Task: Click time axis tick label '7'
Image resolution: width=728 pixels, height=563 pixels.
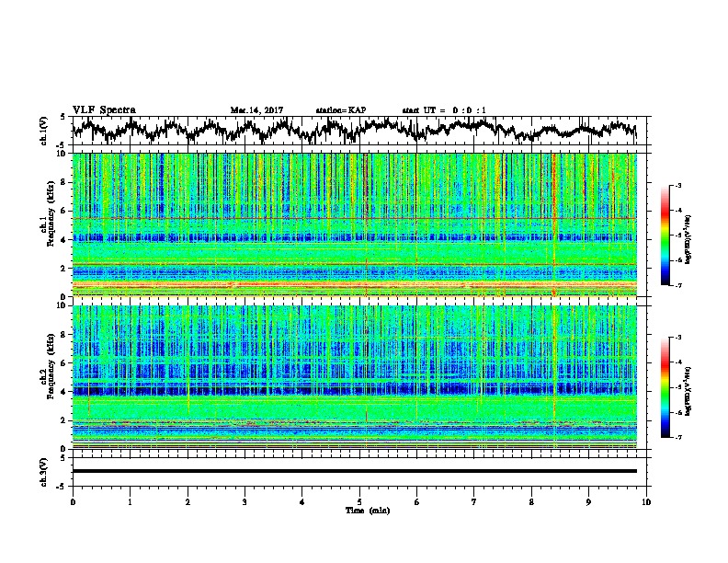Action: click(474, 502)
